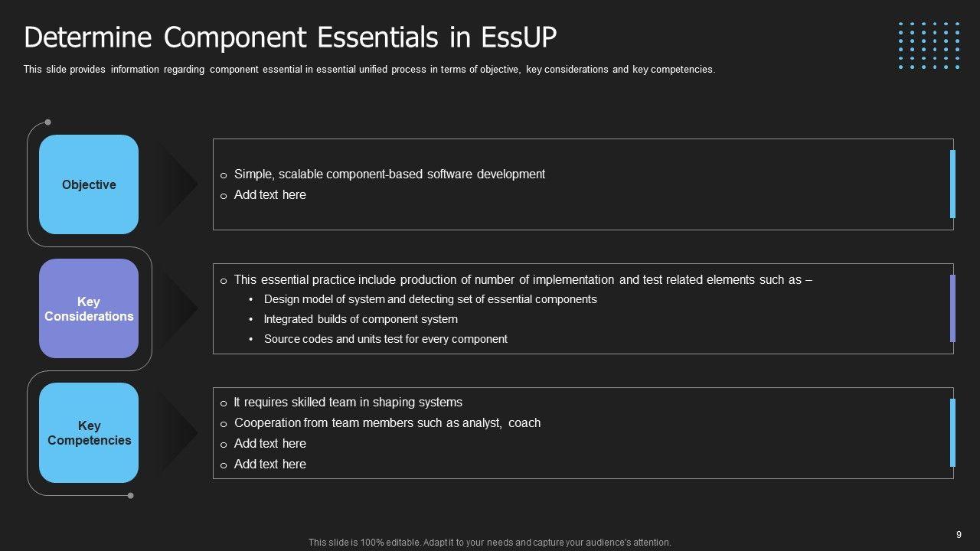Click the dark arrow beside the Objective box
The image size is (980, 551).
pos(178,184)
